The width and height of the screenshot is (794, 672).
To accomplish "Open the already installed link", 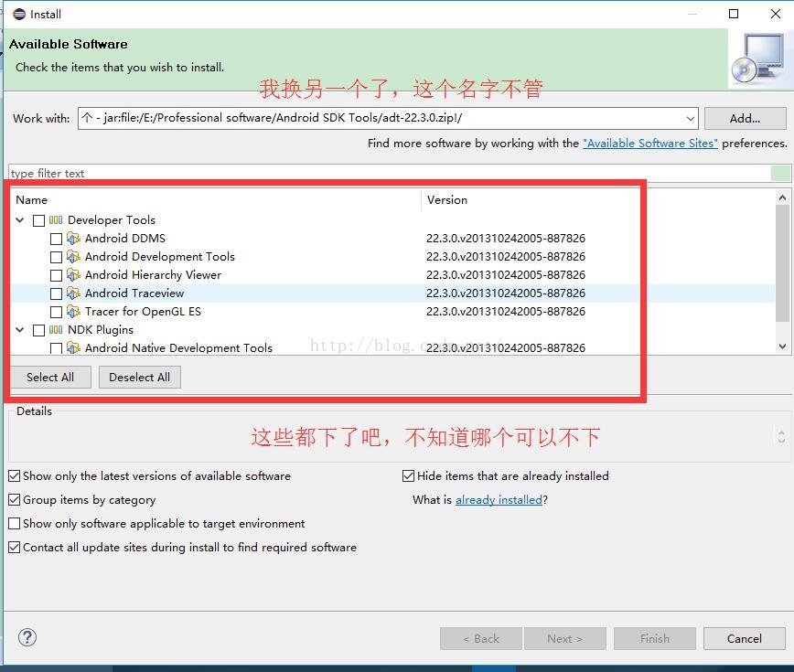I will (x=499, y=500).
